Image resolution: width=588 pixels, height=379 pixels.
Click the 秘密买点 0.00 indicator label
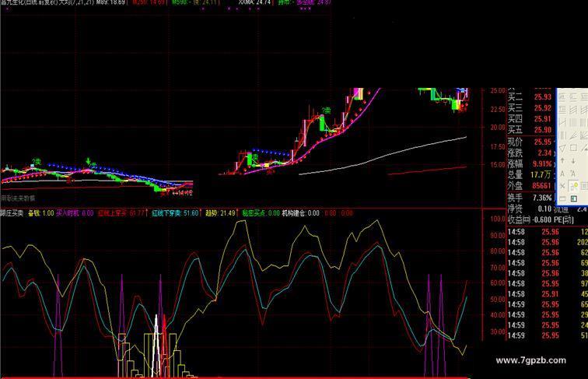(x=261, y=213)
